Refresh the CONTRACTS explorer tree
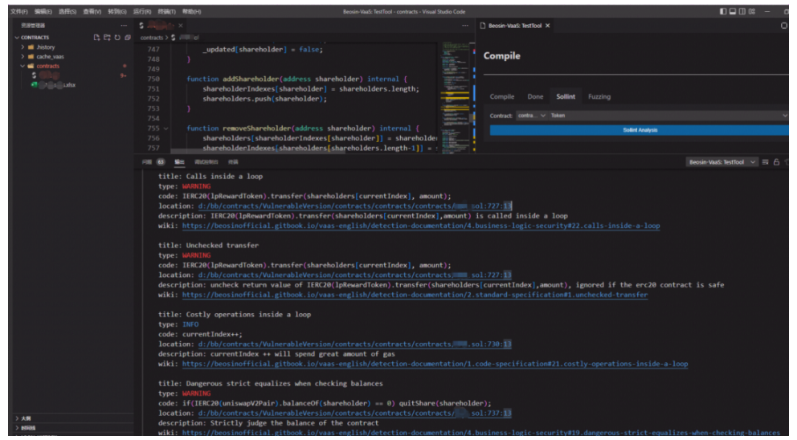Screen dimensions: 797x440 [117, 38]
